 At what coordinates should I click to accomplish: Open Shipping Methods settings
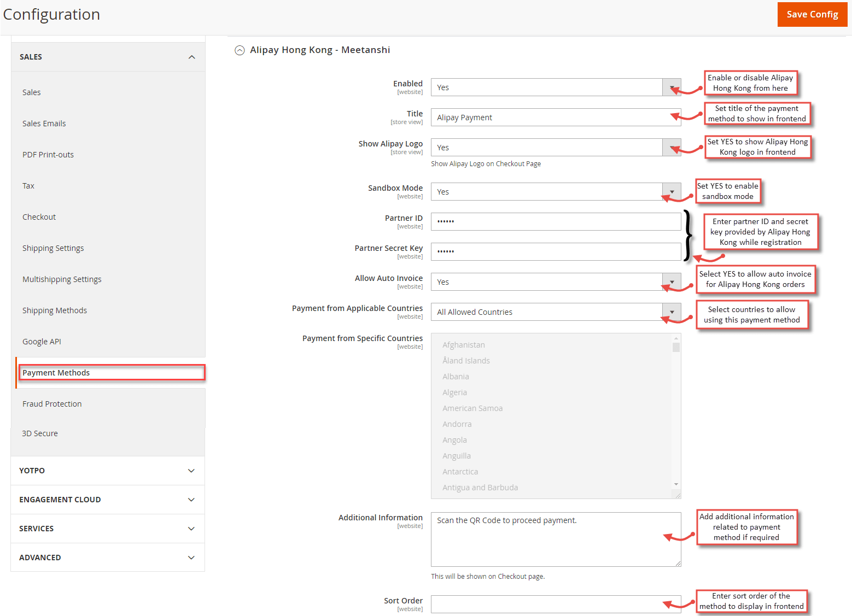coord(55,310)
